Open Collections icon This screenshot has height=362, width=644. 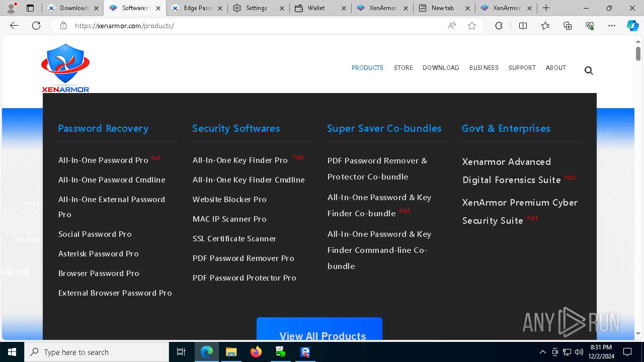tap(568, 26)
